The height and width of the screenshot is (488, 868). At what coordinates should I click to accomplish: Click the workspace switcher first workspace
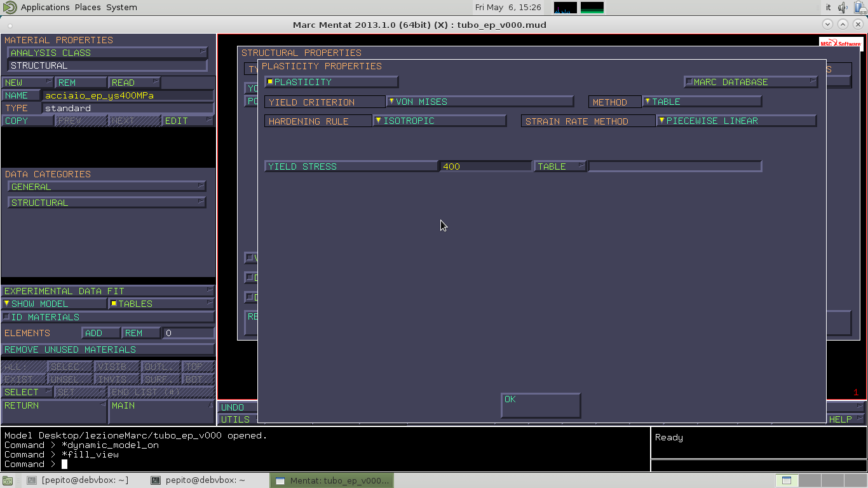[787, 480]
